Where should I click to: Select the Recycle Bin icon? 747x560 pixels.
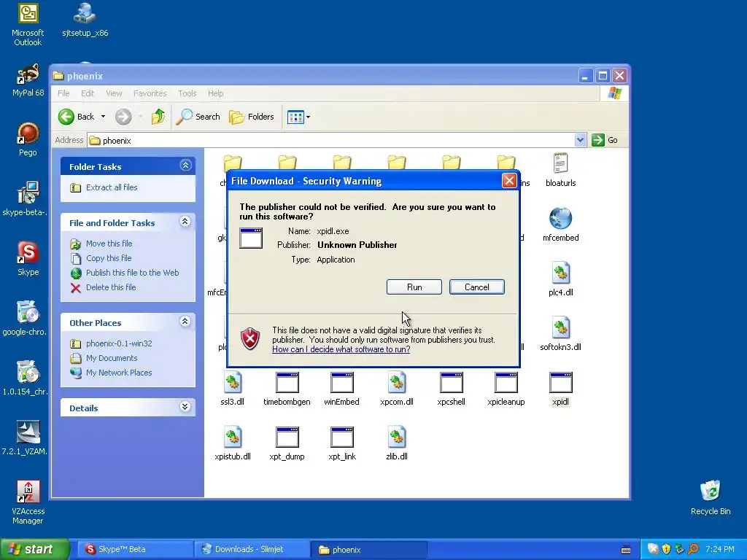[x=711, y=497]
